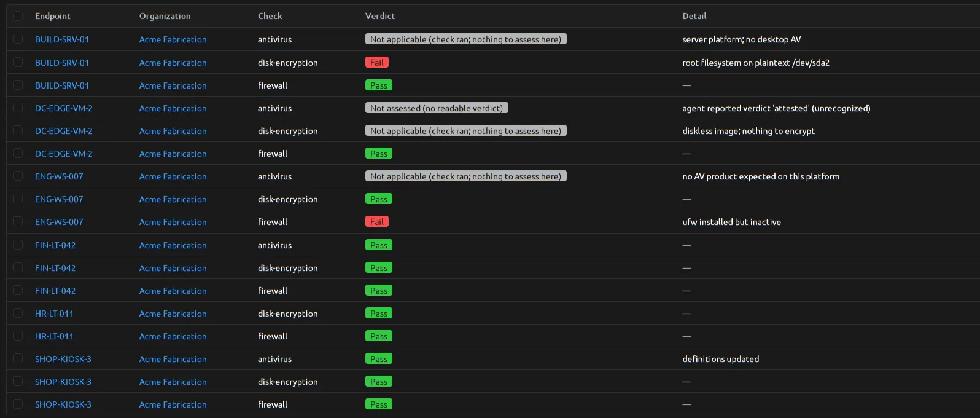
Task: Toggle the select-all checkbox in the header
Action: coord(18,16)
